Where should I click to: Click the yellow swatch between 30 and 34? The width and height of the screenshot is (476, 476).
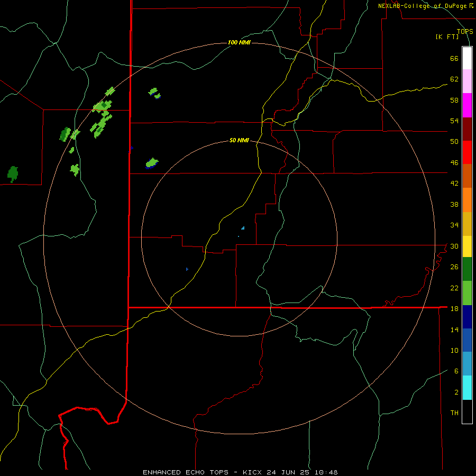coord(467,246)
